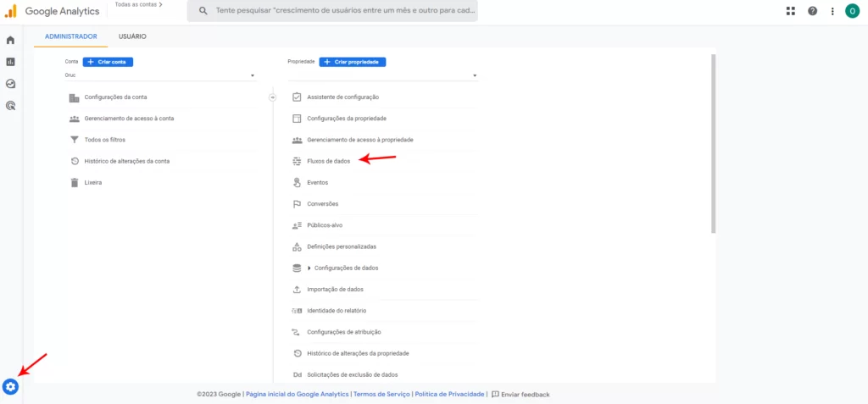Click the search box at top
Viewport: 868px width, 404px height.
point(332,11)
